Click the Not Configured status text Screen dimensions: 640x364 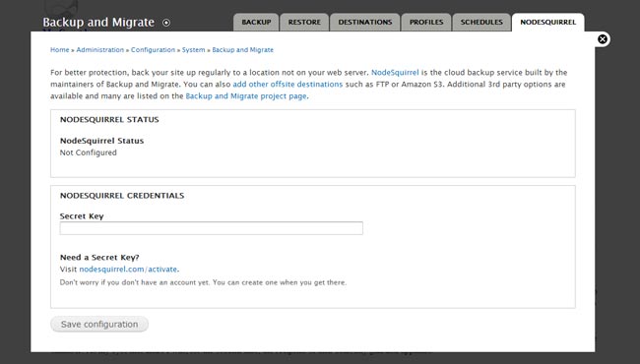click(x=89, y=152)
